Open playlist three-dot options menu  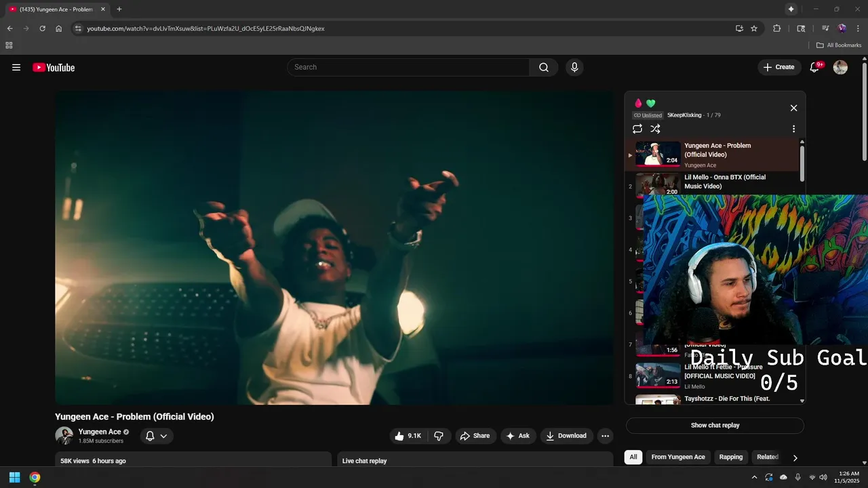click(793, 129)
